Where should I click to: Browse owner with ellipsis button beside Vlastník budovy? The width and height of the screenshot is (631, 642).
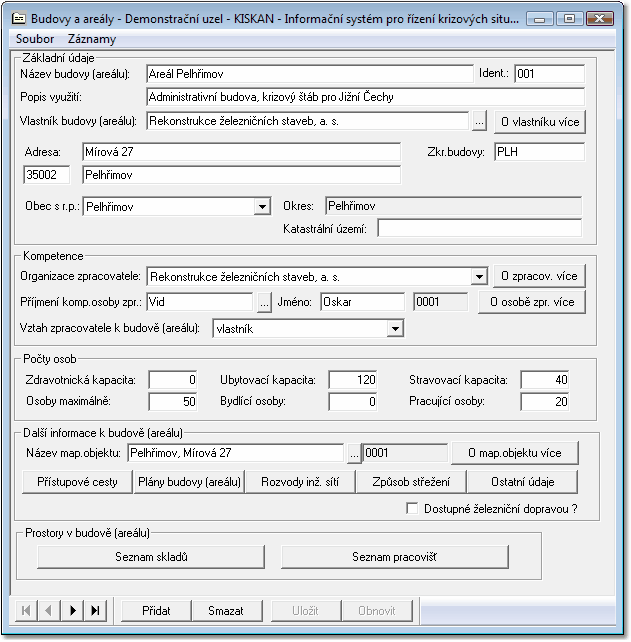tap(479, 122)
